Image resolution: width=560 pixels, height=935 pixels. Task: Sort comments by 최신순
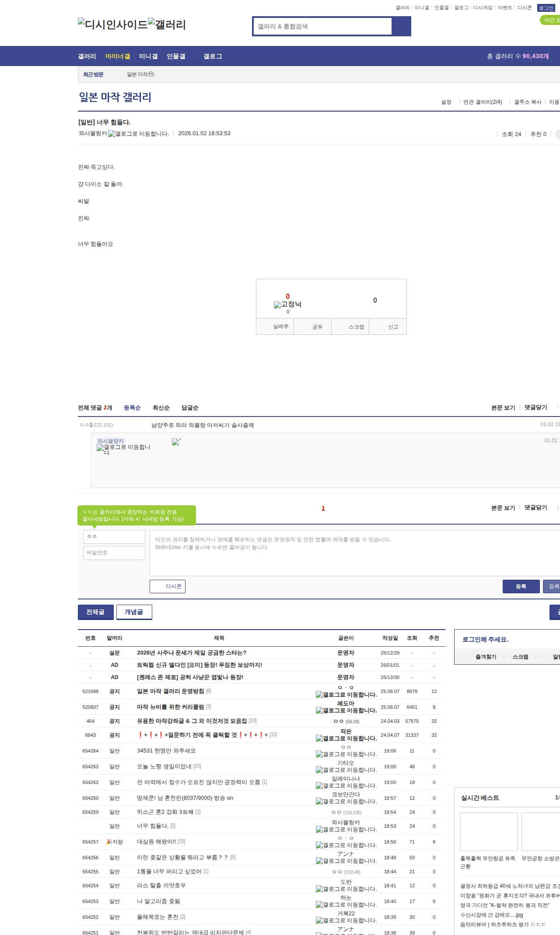coord(161,408)
